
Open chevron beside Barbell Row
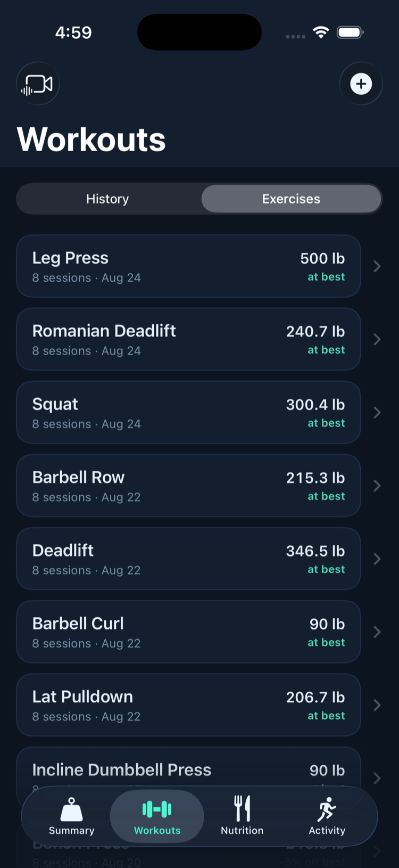pyautogui.click(x=377, y=486)
